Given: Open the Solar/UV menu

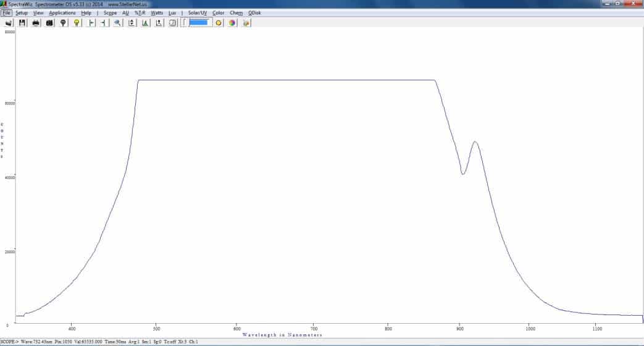Looking at the screenshot, I should click(x=197, y=13).
